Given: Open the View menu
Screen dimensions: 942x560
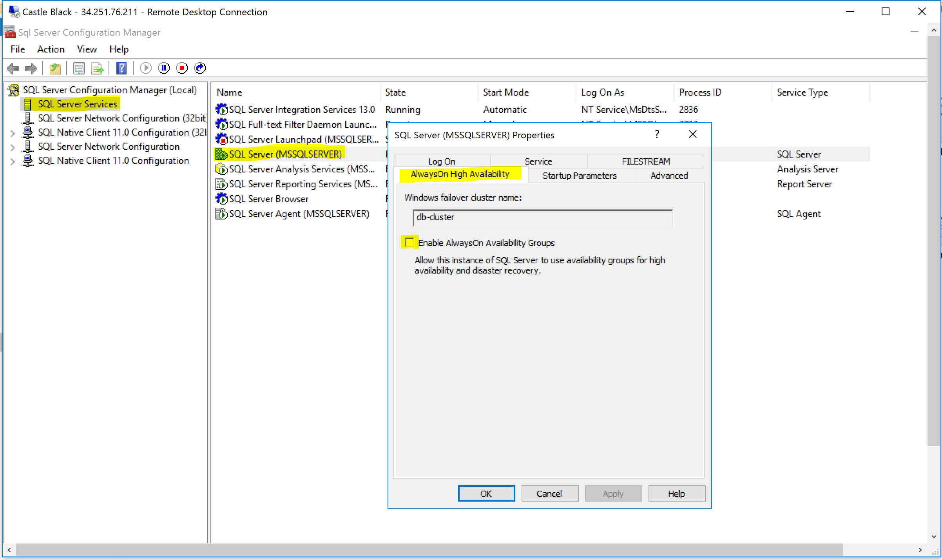Looking at the screenshot, I should [x=87, y=49].
